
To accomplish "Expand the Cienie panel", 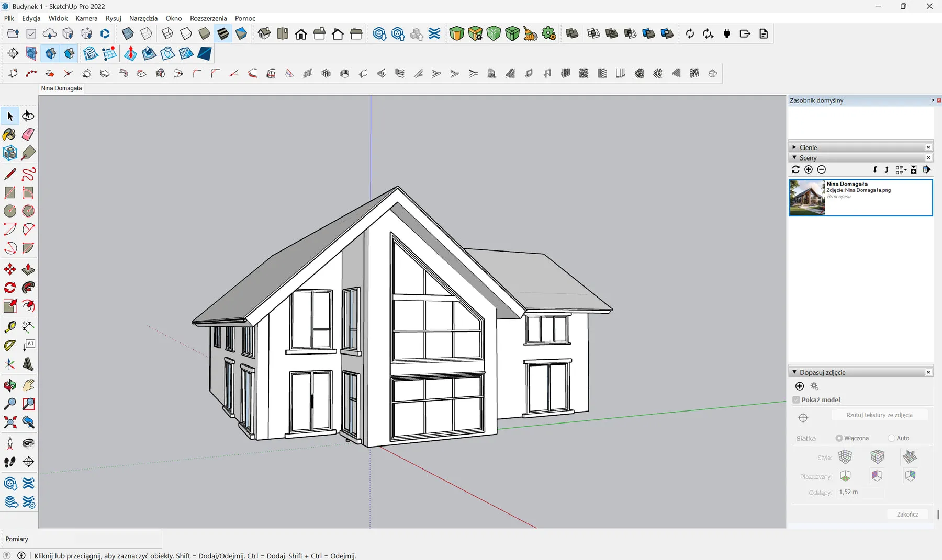I will click(x=794, y=147).
